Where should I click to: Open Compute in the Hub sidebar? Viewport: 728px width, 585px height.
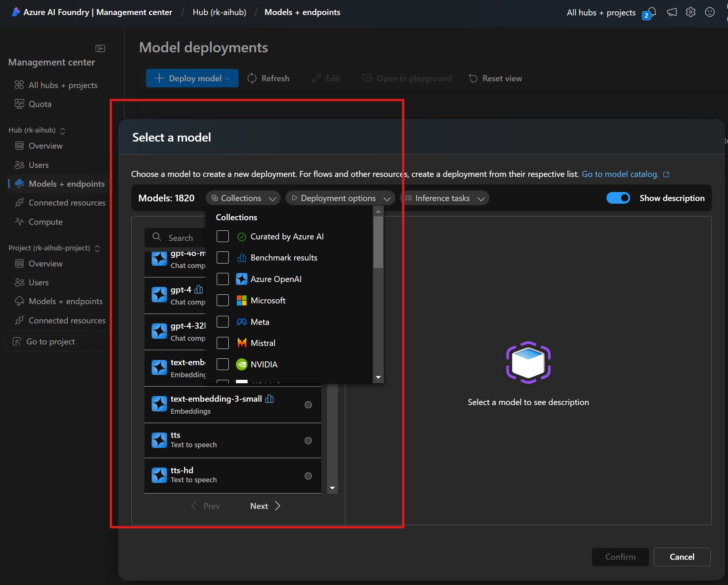point(46,222)
